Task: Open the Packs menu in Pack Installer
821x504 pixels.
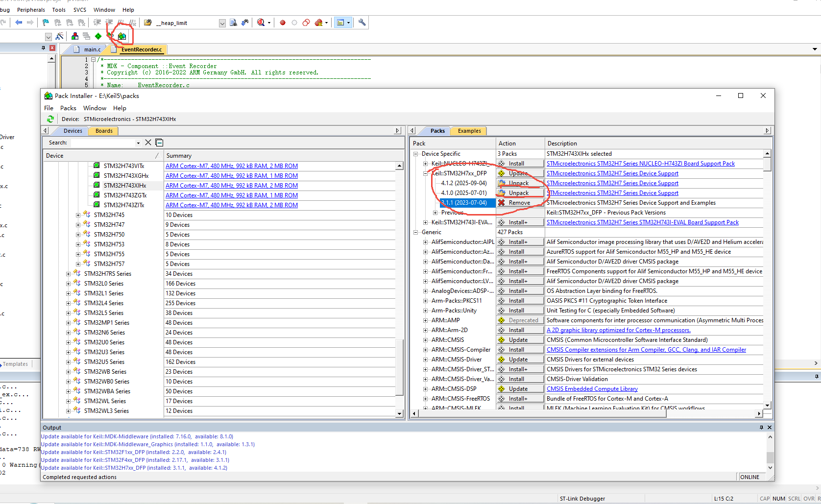Action: point(68,108)
